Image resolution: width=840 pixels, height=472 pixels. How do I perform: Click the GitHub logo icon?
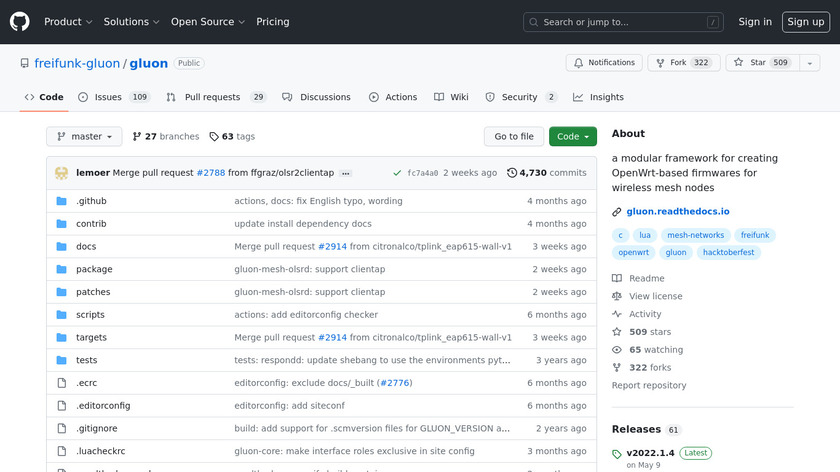[x=20, y=21]
